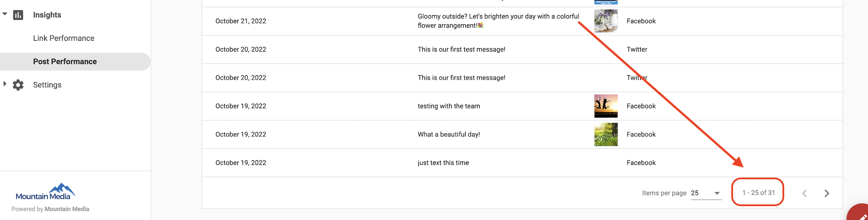The image size is (868, 220).
Task: Go to next page of posts
Action: tap(826, 193)
